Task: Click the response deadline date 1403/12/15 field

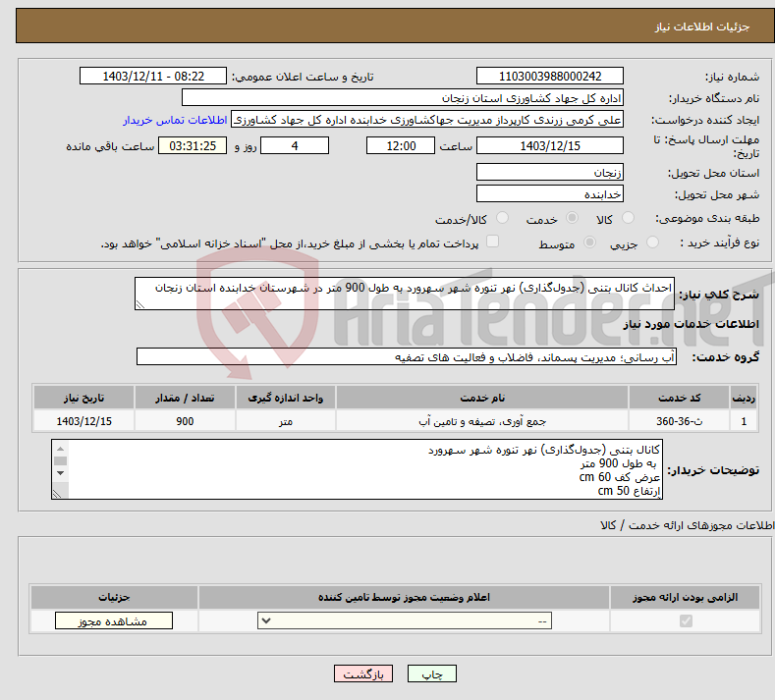Action: (550, 145)
